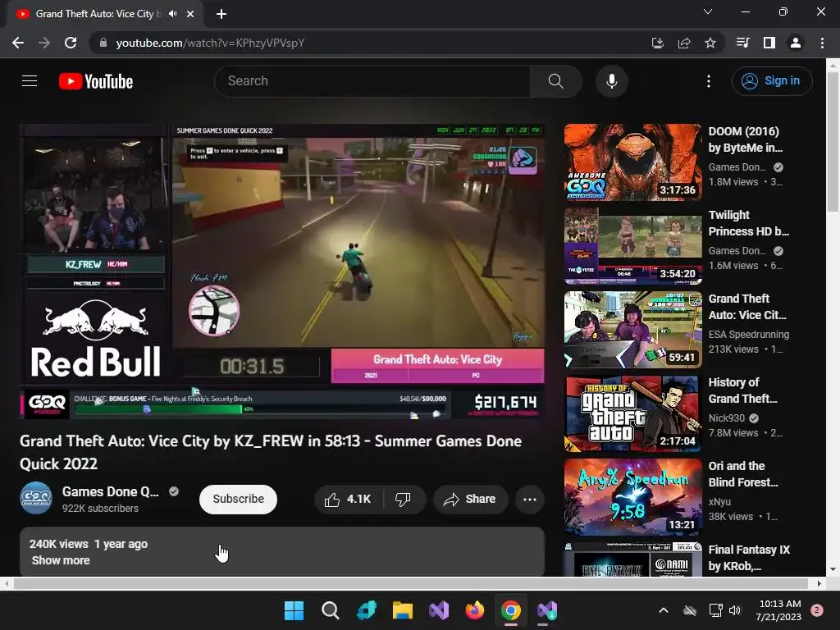Open Chrome profile avatar
Viewport: 840px width, 630px height.
click(796, 43)
